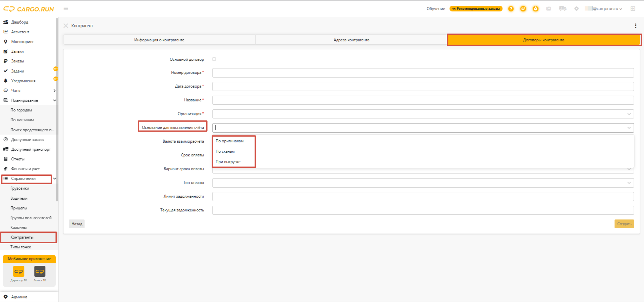
Task: Click the Назад button
Action: [77, 224]
